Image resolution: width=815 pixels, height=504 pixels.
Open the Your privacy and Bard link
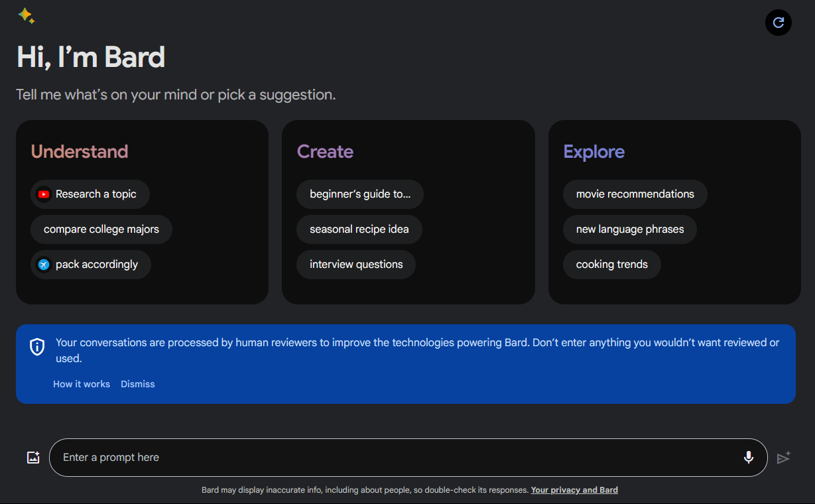point(574,489)
